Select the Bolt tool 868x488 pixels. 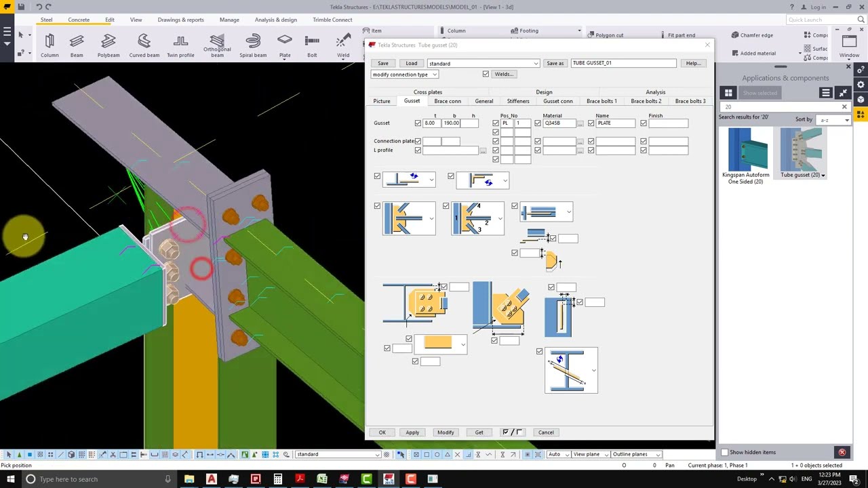click(312, 45)
